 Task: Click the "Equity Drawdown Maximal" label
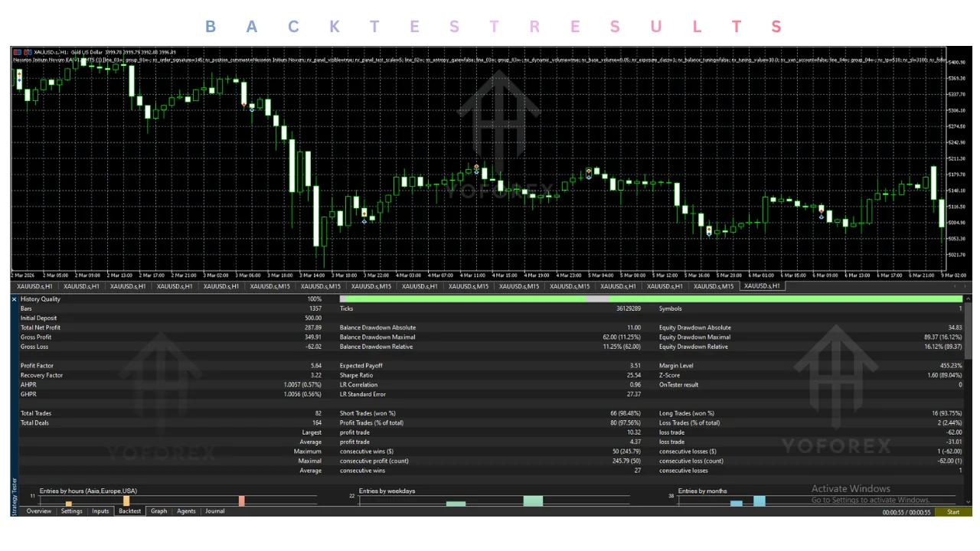694,337
